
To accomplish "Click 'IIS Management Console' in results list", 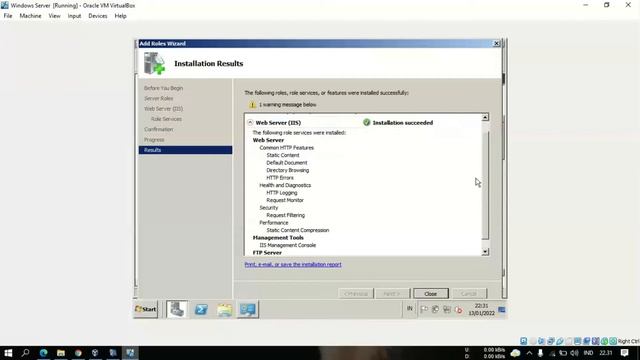I will click(x=288, y=245).
